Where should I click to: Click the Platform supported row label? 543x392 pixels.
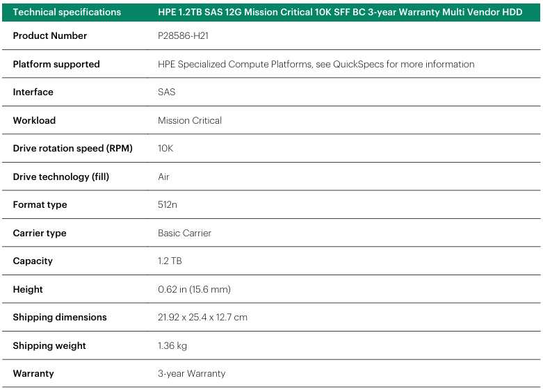click(56, 64)
